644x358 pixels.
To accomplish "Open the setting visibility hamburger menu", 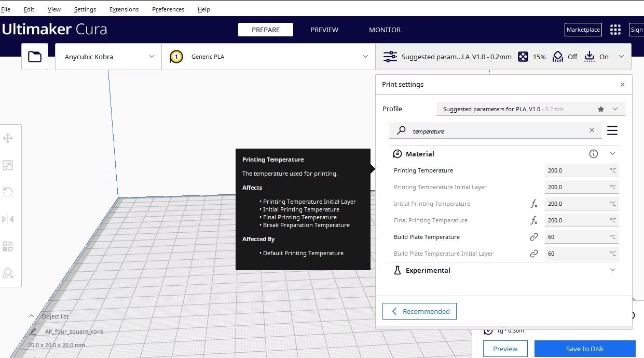I will [612, 130].
